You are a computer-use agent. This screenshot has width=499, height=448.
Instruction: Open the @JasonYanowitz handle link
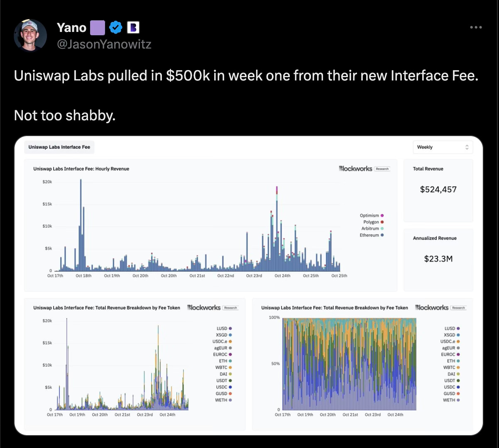[104, 44]
